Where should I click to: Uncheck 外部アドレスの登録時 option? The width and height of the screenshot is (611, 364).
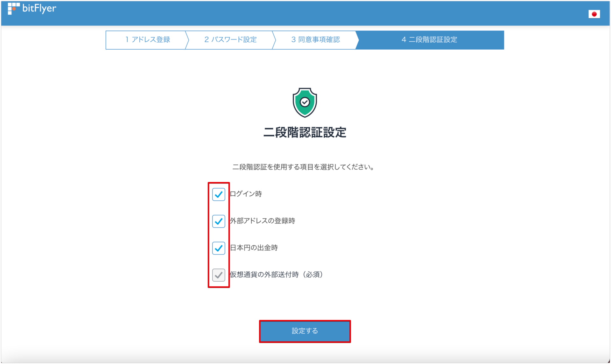(218, 221)
